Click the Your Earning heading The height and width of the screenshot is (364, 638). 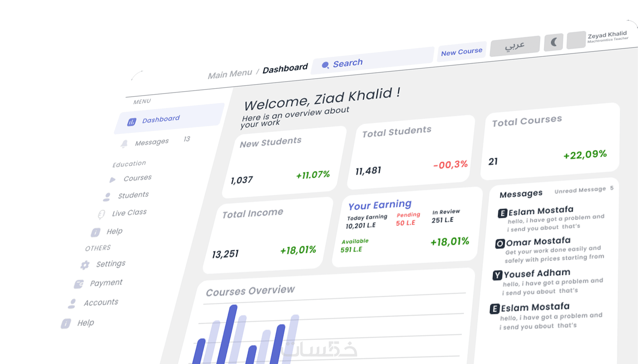click(380, 205)
